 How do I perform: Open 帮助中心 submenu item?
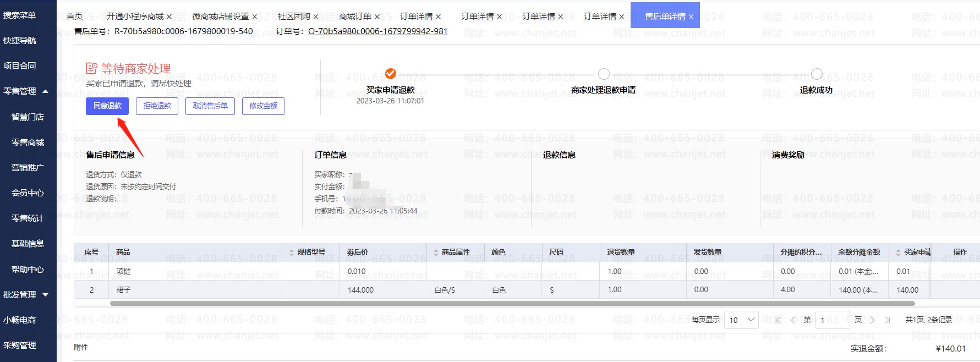click(x=28, y=270)
